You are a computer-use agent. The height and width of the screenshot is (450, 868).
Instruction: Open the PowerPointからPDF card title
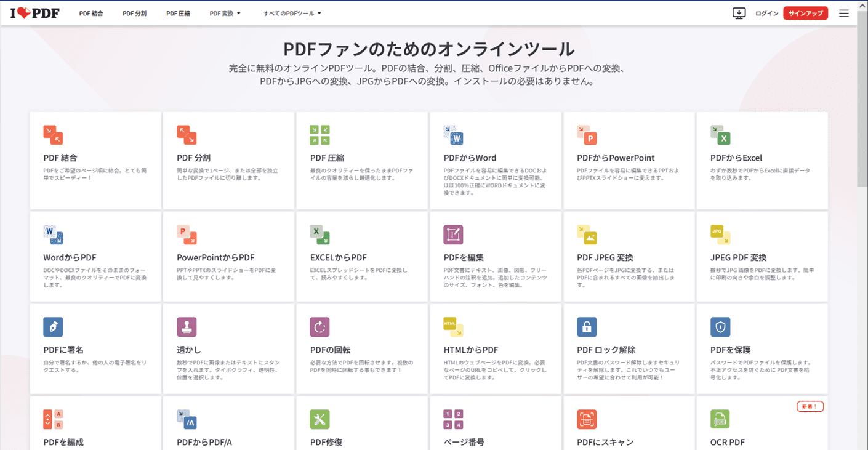click(215, 257)
